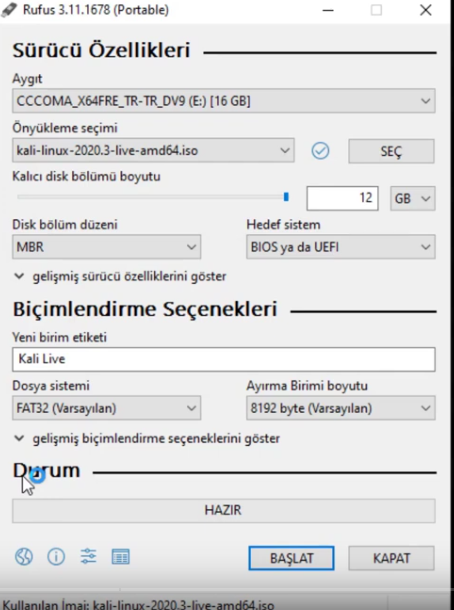This screenshot has width=454, height=610.
Task: Expand gelişmiş biçimlendirme seçeneklerini göster
Action: coord(147,438)
